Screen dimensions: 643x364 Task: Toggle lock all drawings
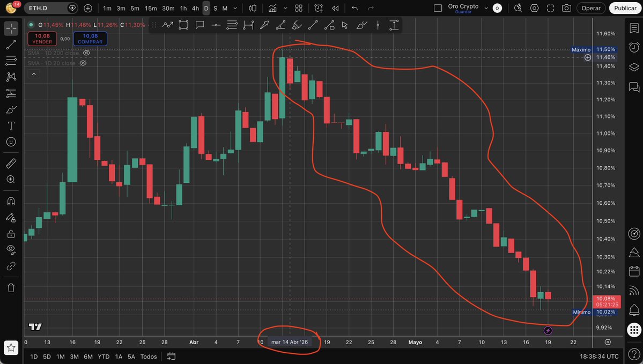pos(11,234)
